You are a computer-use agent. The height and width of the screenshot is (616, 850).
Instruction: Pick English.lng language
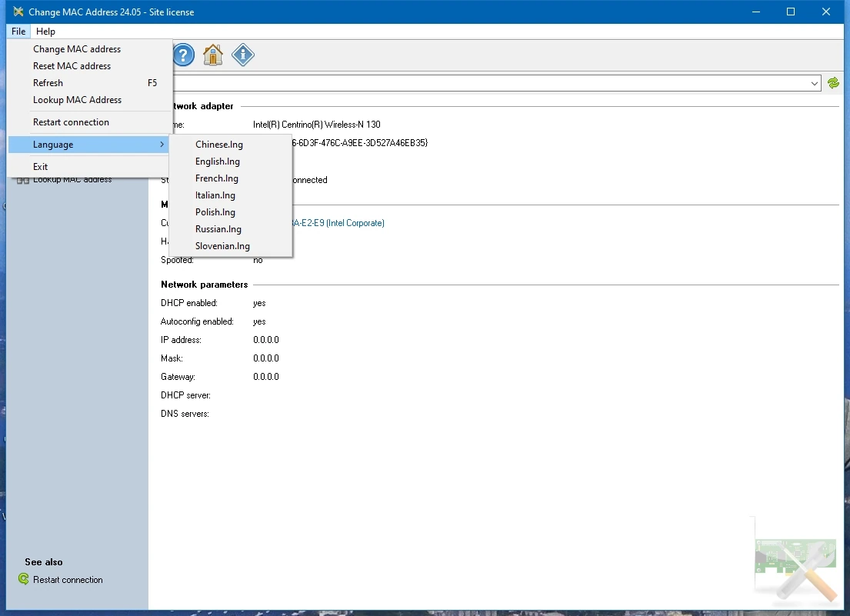231,161
